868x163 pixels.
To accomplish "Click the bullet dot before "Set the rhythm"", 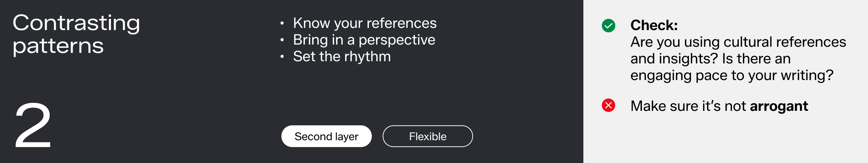I will (282, 57).
